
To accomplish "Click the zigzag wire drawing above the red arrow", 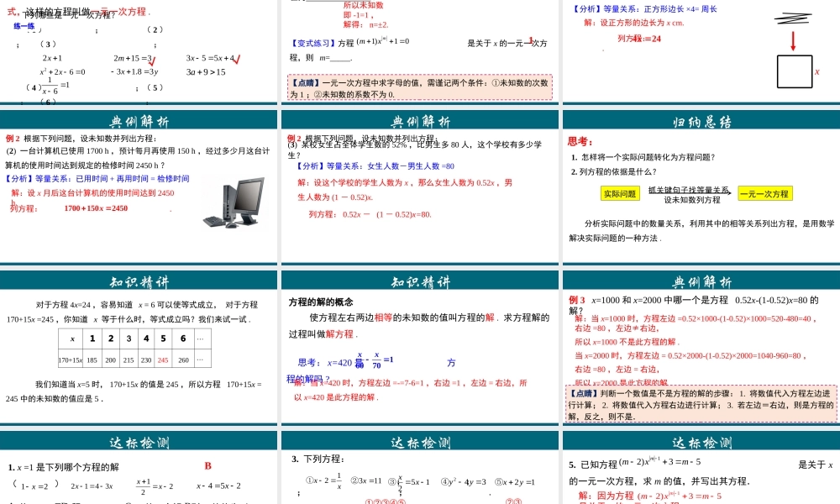I will coord(793,18).
